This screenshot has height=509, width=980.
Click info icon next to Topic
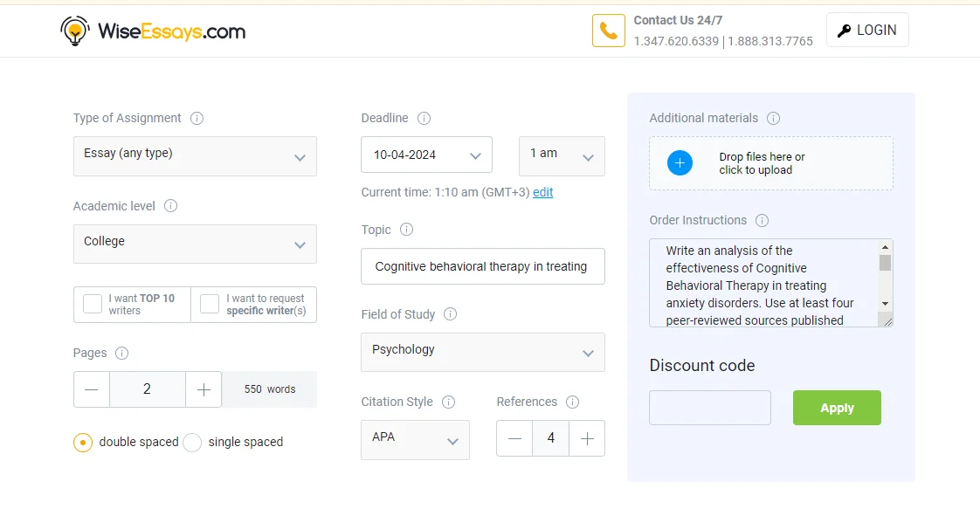click(406, 230)
